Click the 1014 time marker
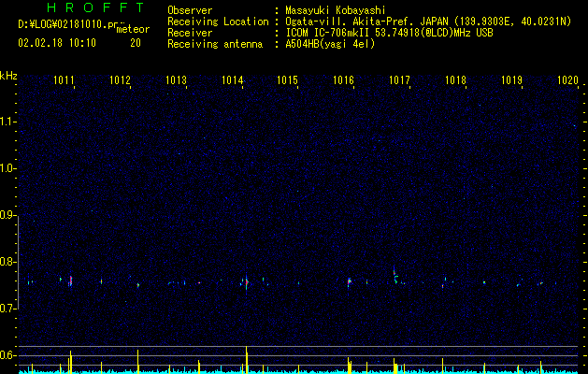This screenshot has height=374, width=588. tap(232, 79)
